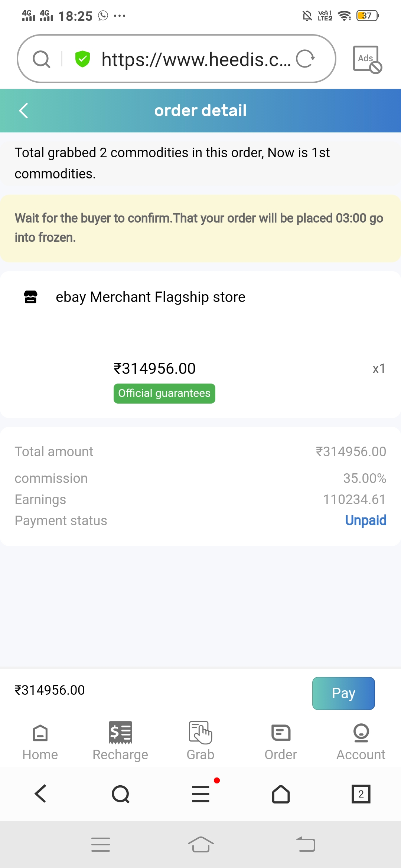This screenshot has height=868, width=401.
Task: Tap the green security shield icon
Action: coord(82,59)
